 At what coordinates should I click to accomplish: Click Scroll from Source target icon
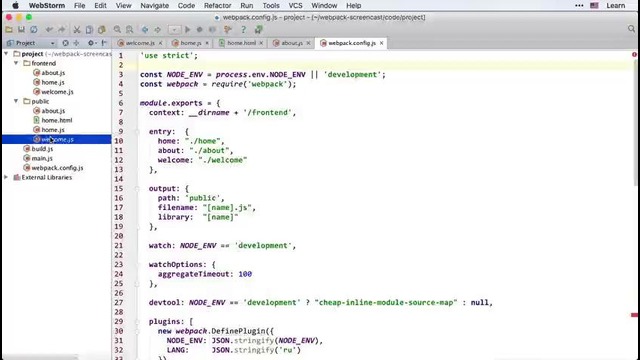pyautogui.click(x=65, y=43)
